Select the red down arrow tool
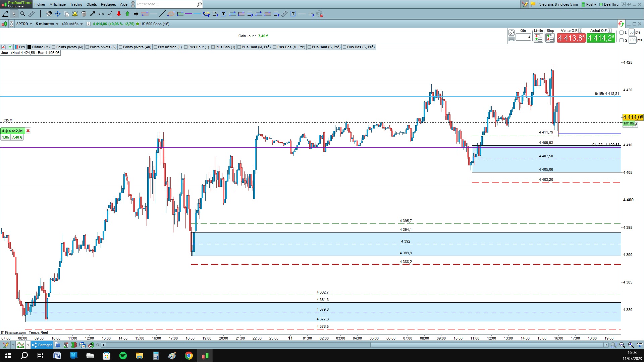Screen dimensions: 644x362 [119, 14]
